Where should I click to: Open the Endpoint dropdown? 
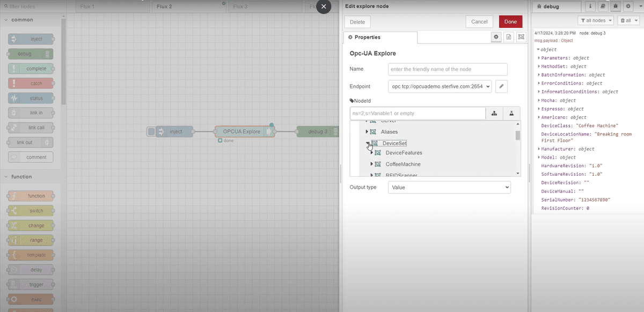[x=439, y=86]
